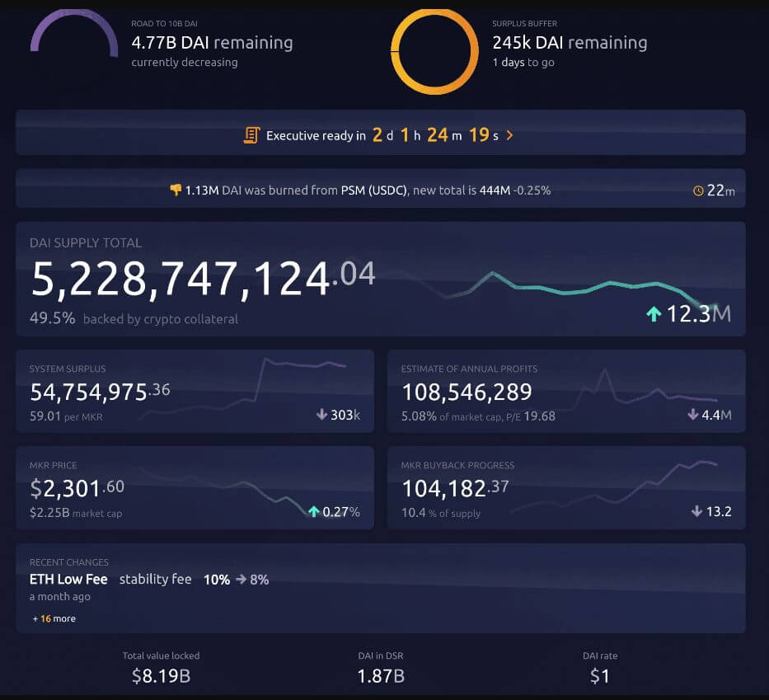Click the 'P/E 19.68' text
Viewport: 769px width, 700px height.
point(531,416)
